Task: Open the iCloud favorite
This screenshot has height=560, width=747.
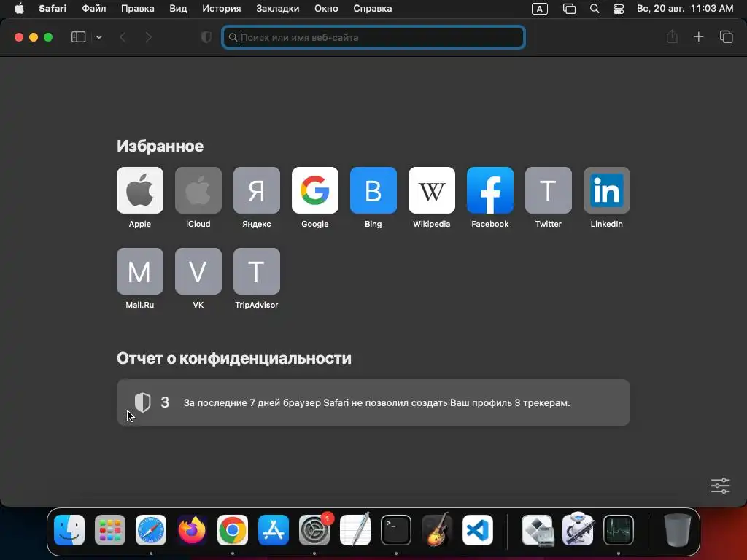Action: 198,190
